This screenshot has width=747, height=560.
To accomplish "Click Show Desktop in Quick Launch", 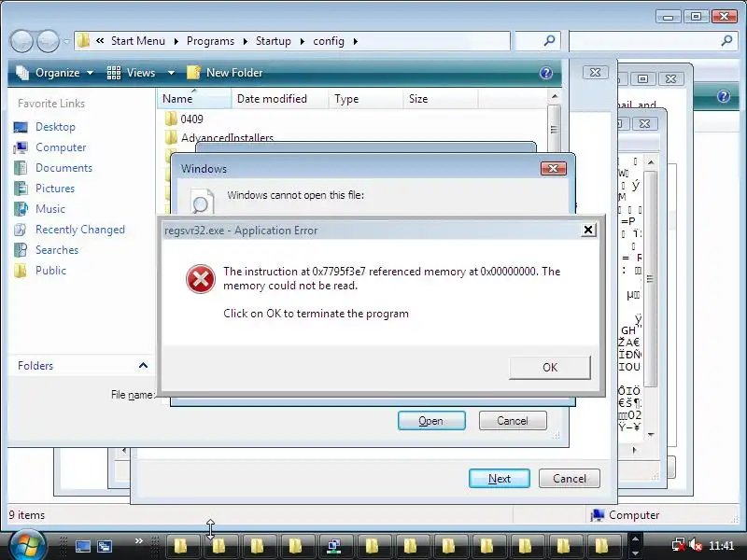I will [x=83, y=546].
